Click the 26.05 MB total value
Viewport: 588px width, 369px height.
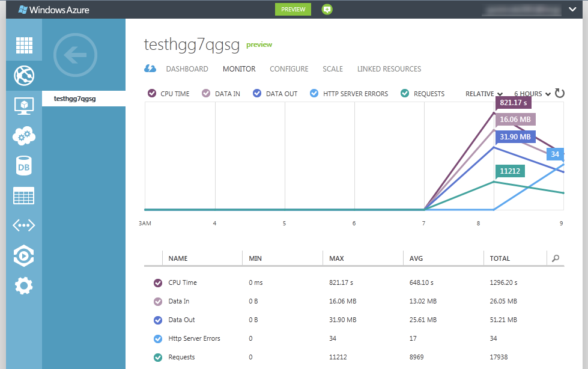click(x=503, y=302)
